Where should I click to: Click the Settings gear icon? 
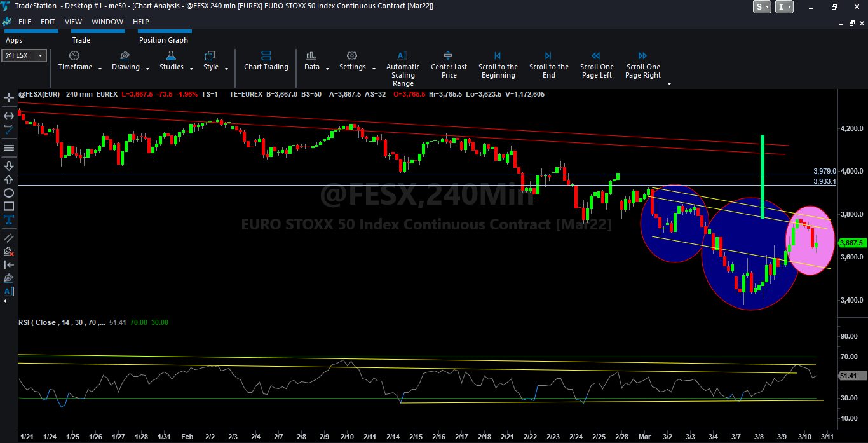pyautogui.click(x=352, y=56)
